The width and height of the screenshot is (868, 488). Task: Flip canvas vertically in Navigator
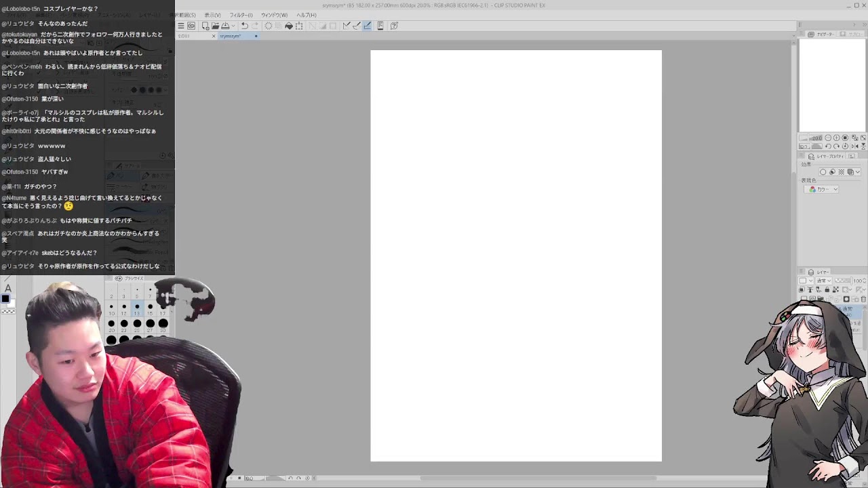point(863,146)
